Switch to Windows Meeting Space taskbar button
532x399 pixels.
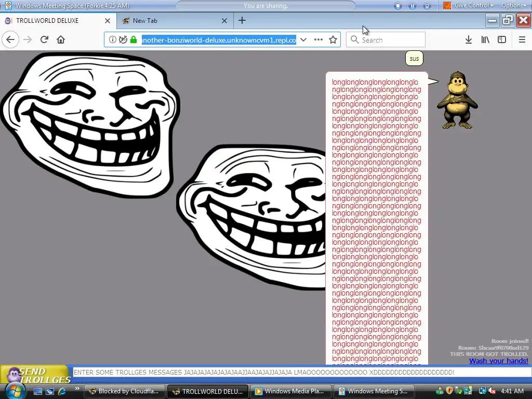pos(374,391)
